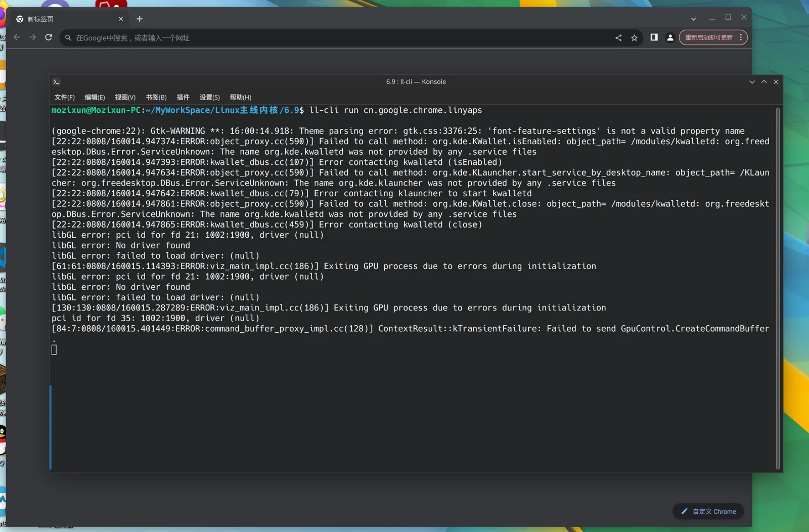Screen dimensions: 809x532
Task: Go back in Chrome navigation
Action: click(17, 37)
